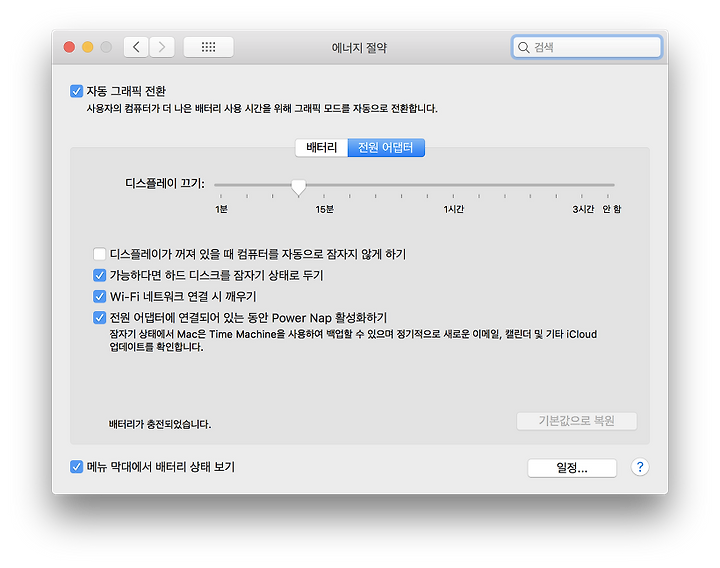This screenshot has width=720, height=568.
Task: Click the 15분 slider label
Action: pos(325,209)
